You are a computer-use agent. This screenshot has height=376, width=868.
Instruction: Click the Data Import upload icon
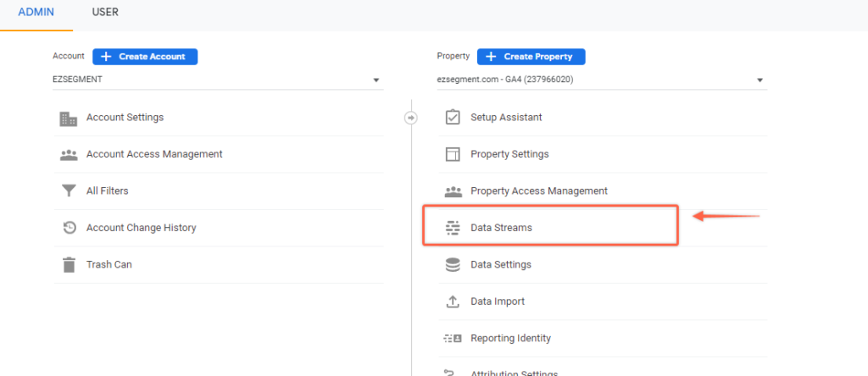(x=453, y=302)
